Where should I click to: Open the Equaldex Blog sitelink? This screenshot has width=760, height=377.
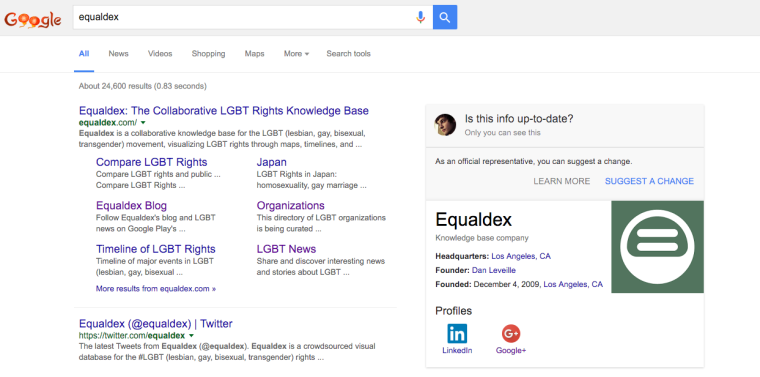click(131, 205)
